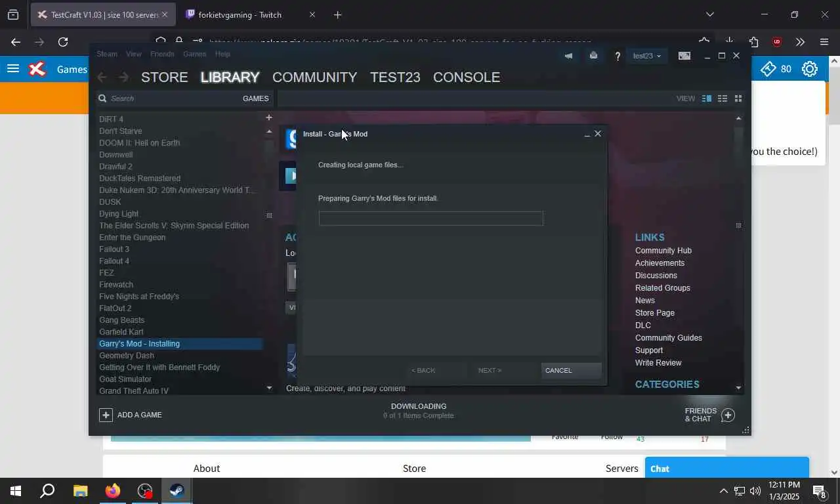Click the red X site logo
The width and height of the screenshot is (840, 504).
coord(37,69)
